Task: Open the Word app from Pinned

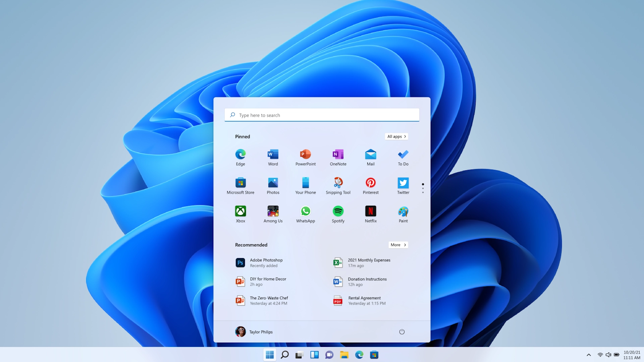Action: tap(273, 158)
